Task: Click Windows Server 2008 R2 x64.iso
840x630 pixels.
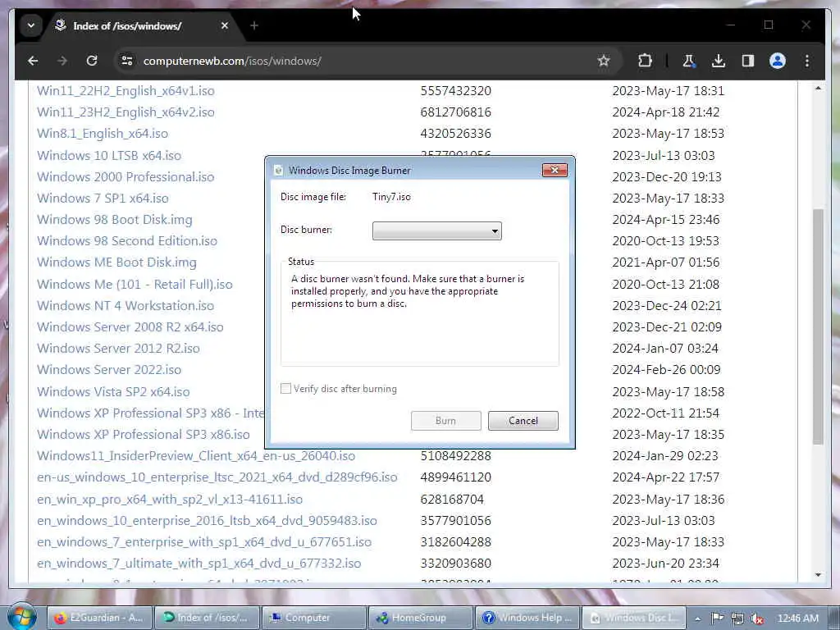Action: coord(130,326)
